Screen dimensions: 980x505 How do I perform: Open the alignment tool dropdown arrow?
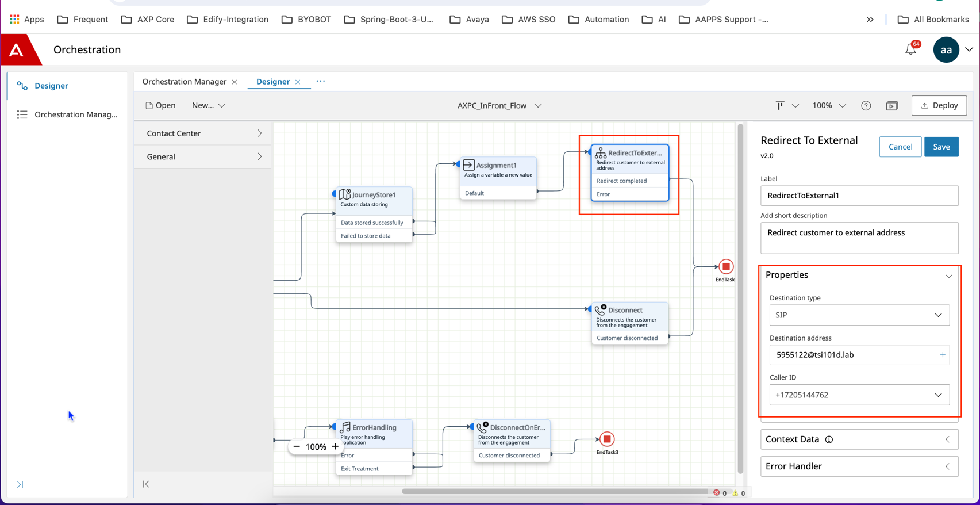click(x=795, y=106)
